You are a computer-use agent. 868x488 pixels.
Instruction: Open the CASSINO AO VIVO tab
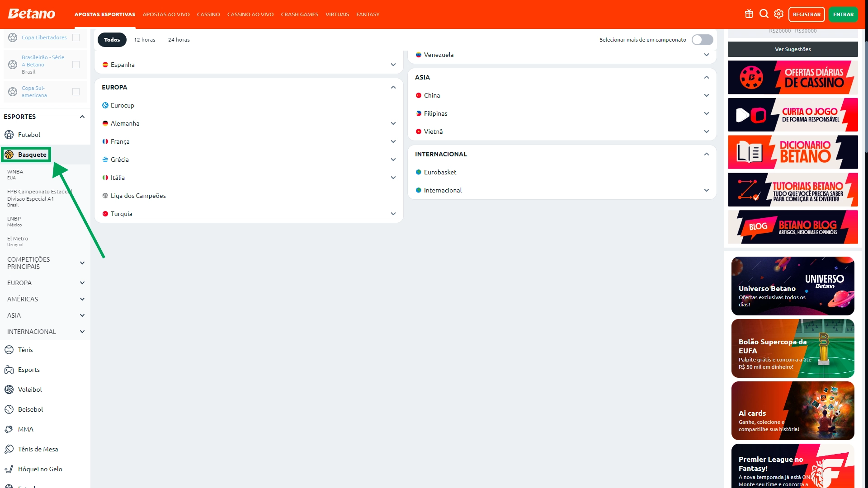tap(250, 14)
